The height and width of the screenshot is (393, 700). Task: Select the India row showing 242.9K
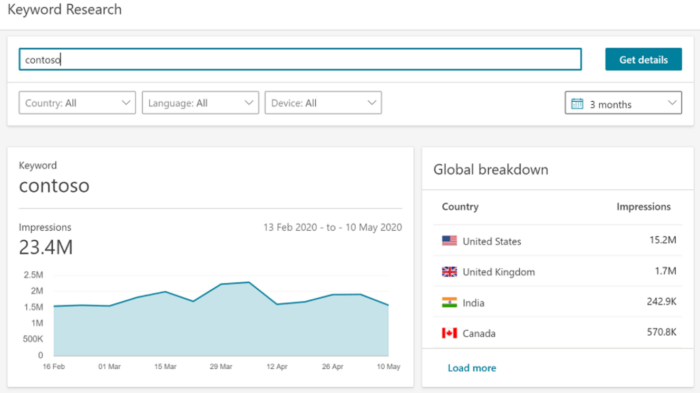pyautogui.click(x=558, y=302)
